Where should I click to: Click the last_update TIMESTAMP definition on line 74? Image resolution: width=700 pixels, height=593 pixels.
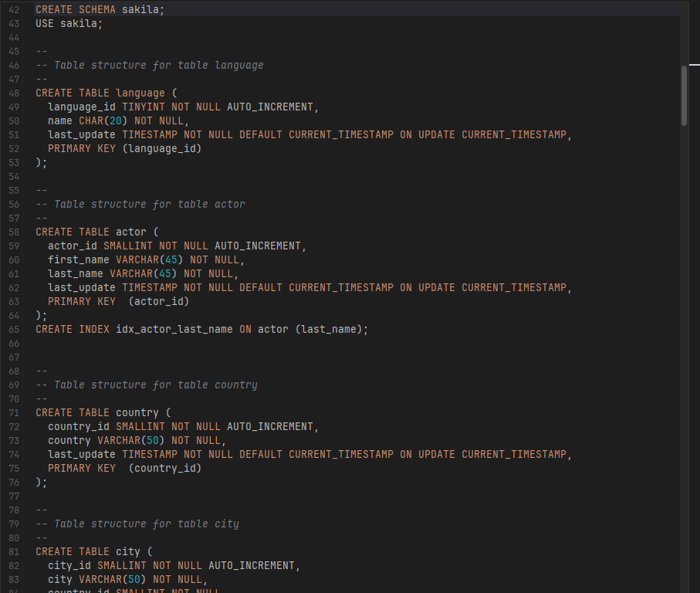(309, 454)
